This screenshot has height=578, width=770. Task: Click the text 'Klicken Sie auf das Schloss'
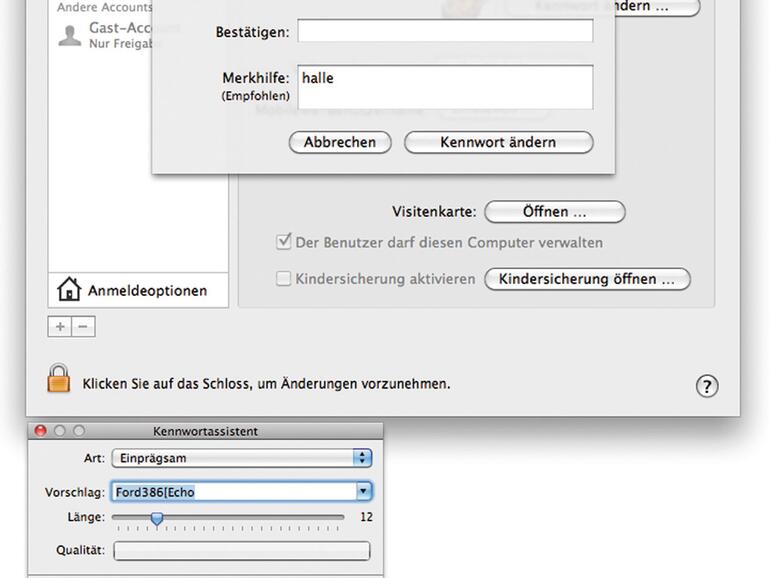[x=166, y=384]
